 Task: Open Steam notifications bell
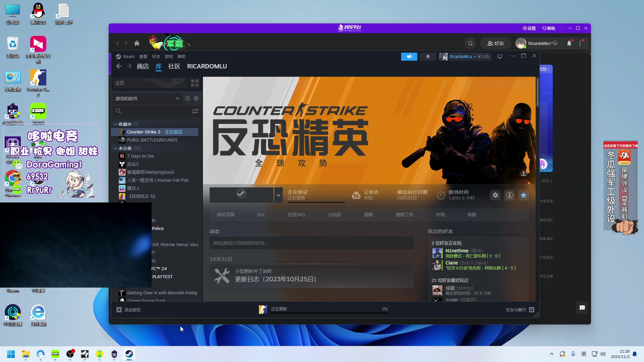click(x=428, y=57)
